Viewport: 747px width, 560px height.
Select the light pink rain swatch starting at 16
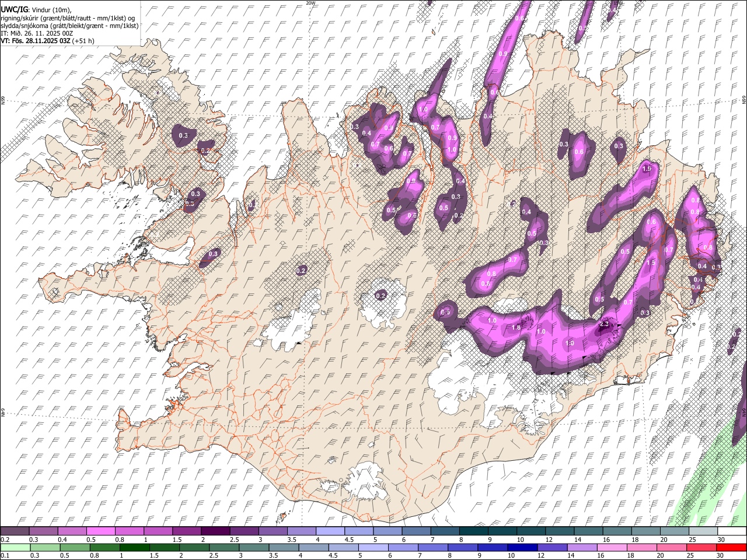click(612, 547)
